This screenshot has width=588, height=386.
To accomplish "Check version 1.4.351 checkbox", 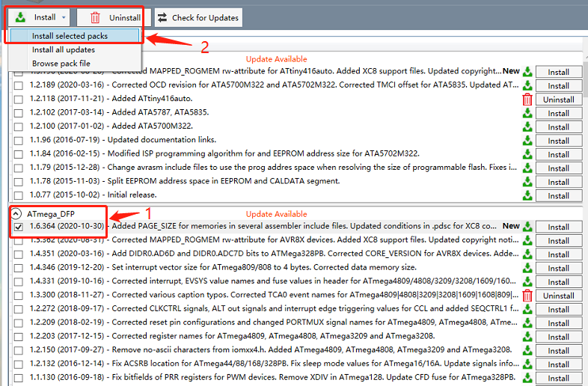I will pyautogui.click(x=19, y=254).
